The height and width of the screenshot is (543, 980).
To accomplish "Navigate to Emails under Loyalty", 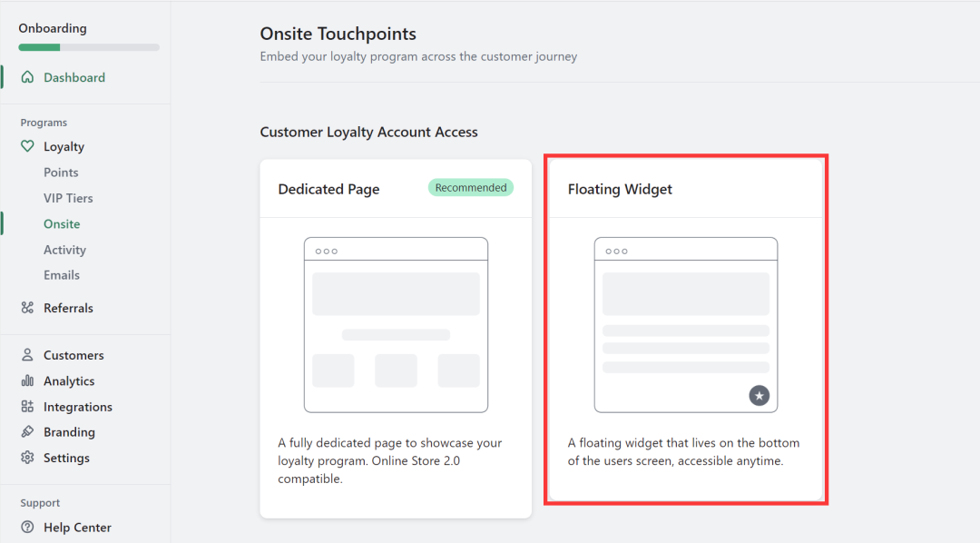I will tap(62, 275).
